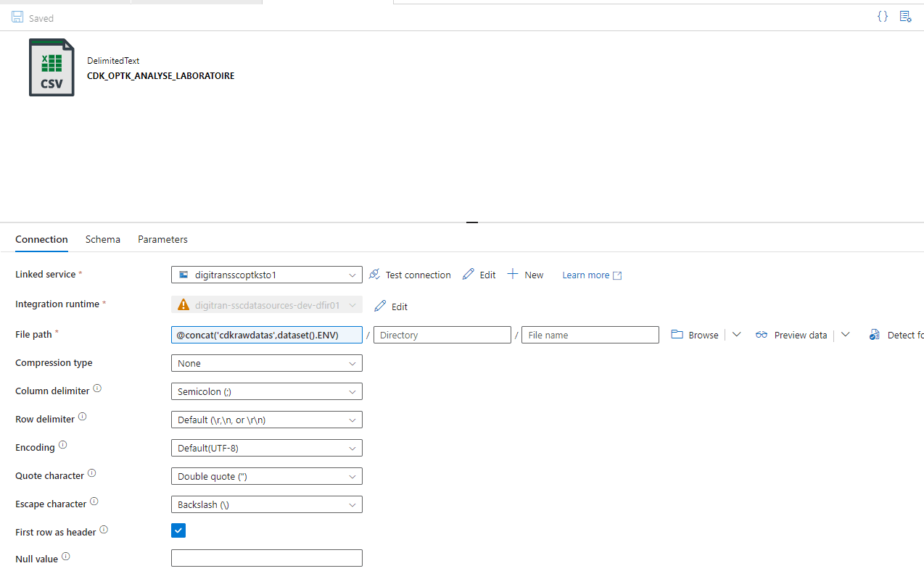Click the JSON code view braces icon
The height and width of the screenshot is (579, 924).
point(883,16)
